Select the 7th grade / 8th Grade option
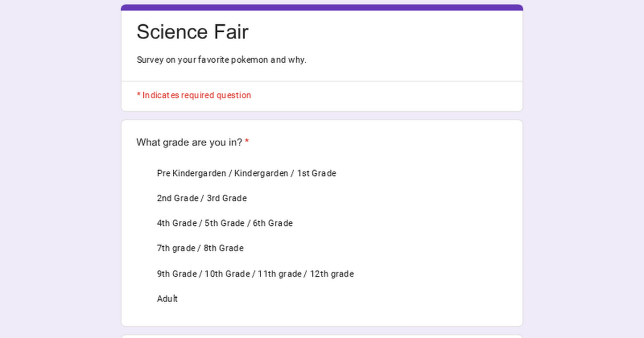 pyautogui.click(x=200, y=248)
